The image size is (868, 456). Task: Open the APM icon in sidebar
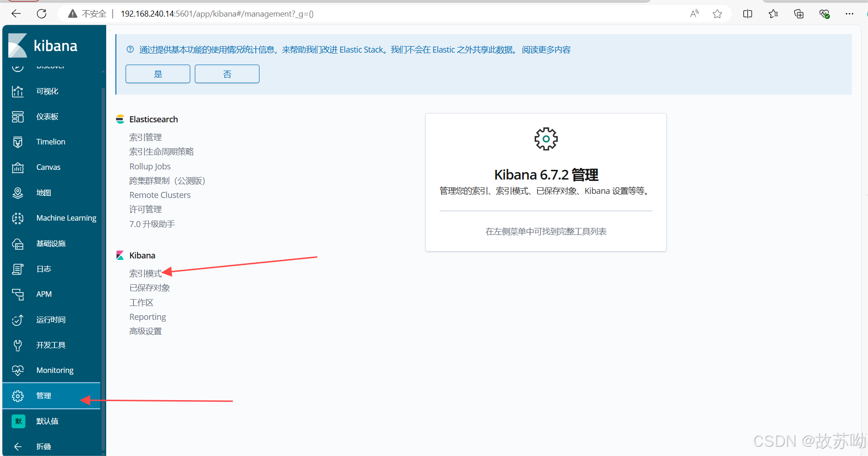18,294
